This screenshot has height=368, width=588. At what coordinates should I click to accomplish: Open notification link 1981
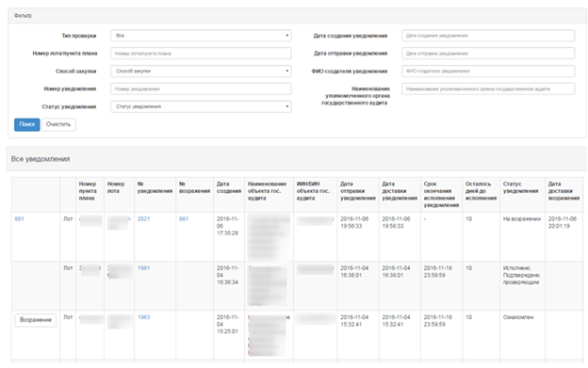click(143, 268)
